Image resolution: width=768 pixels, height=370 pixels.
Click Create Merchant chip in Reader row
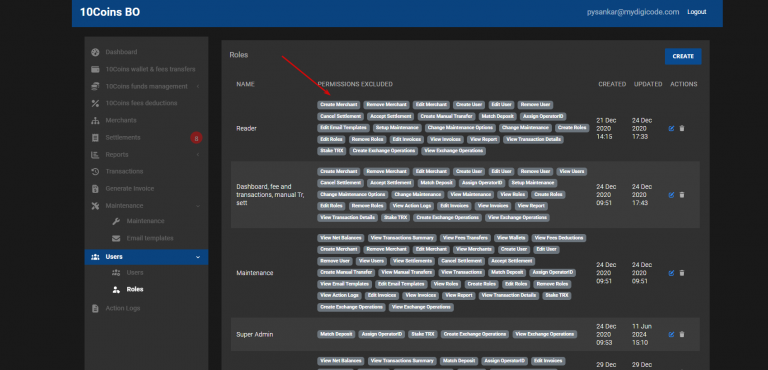[339, 105]
